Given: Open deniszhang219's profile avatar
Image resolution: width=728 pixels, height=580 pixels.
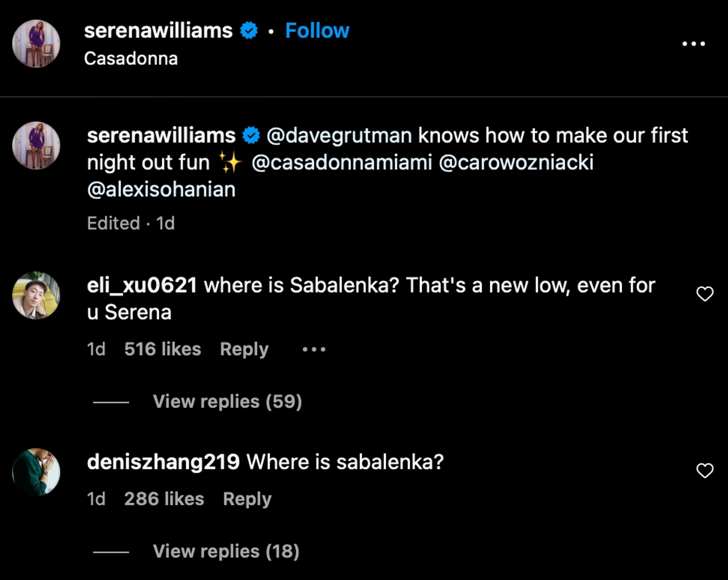Looking at the screenshot, I should coord(36,472).
